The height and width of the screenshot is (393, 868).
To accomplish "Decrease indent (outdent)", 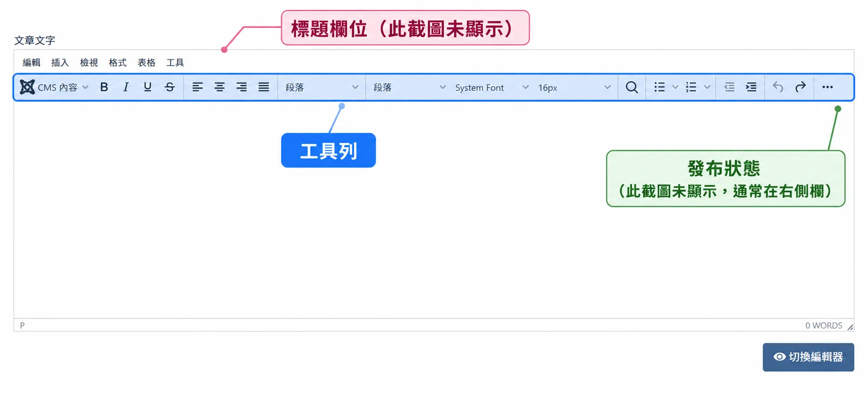I will (729, 87).
